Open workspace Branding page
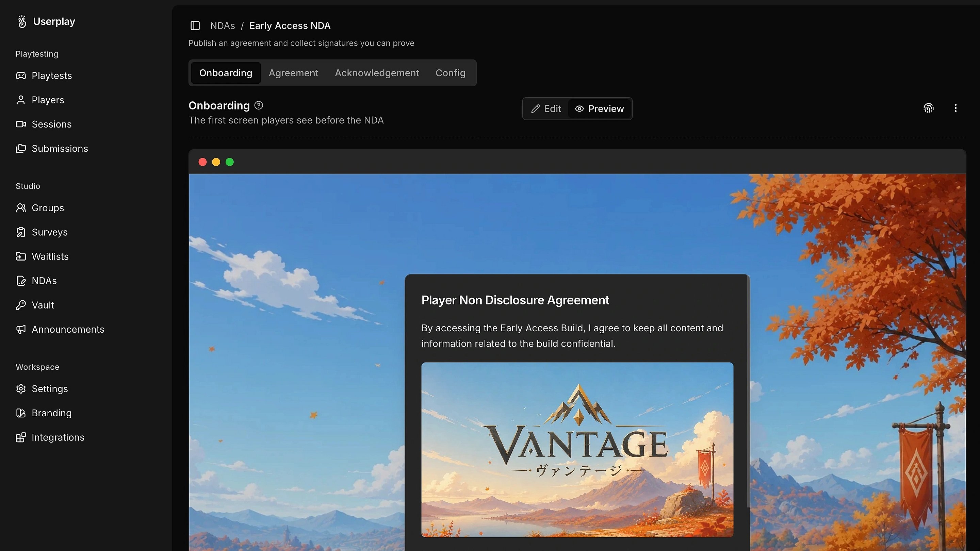The image size is (980, 551). tap(52, 413)
